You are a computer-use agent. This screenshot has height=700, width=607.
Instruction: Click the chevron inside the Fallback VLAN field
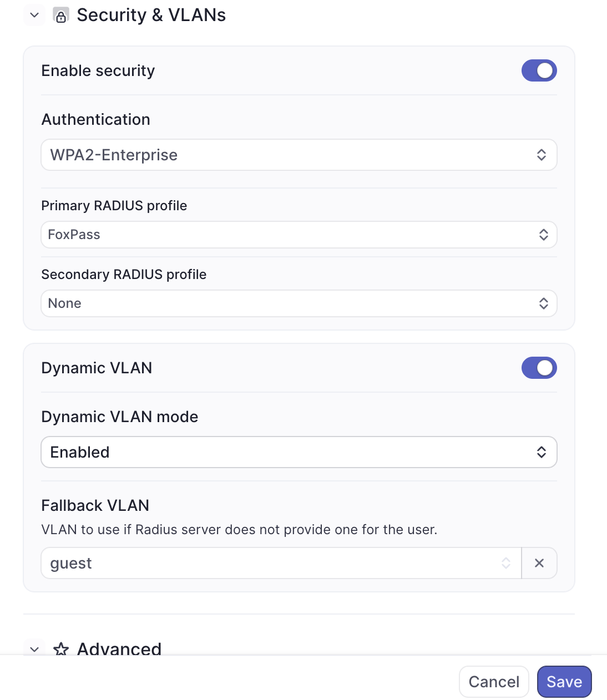tap(505, 563)
